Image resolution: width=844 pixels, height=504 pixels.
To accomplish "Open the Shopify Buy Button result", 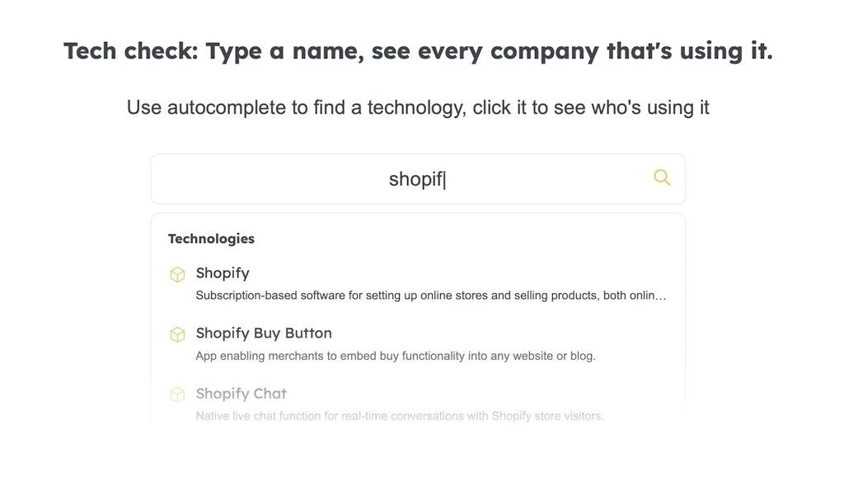I will [x=263, y=334].
